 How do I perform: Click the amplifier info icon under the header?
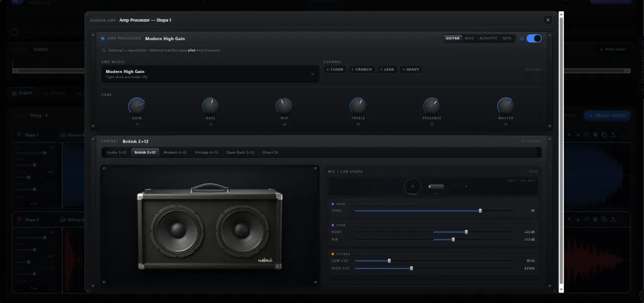coord(104,50)
